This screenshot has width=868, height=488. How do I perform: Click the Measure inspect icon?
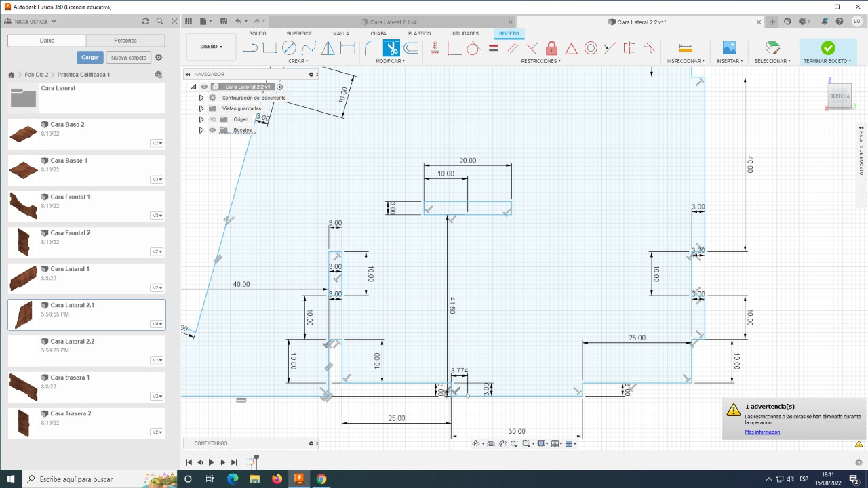pos(686,48)
